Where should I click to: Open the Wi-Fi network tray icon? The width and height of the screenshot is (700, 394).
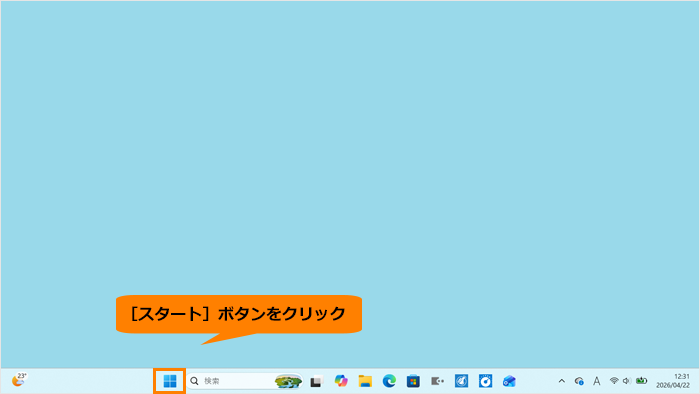[614, 381]
